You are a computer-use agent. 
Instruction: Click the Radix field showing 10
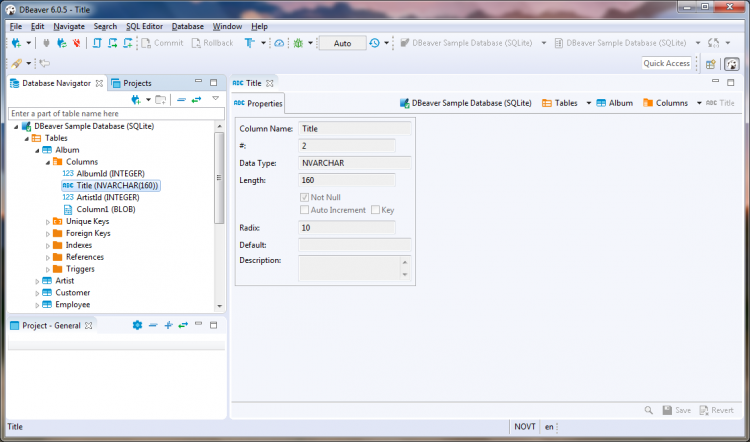(347, 228)
